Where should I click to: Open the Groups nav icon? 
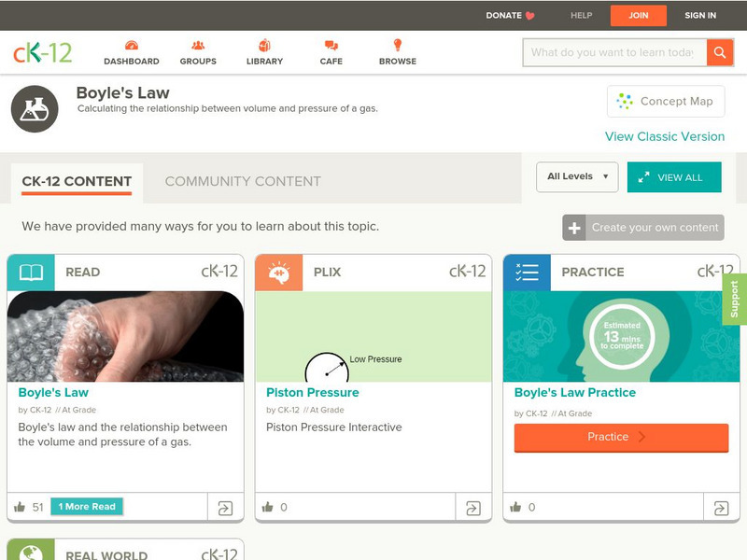[x=198, y=46]
